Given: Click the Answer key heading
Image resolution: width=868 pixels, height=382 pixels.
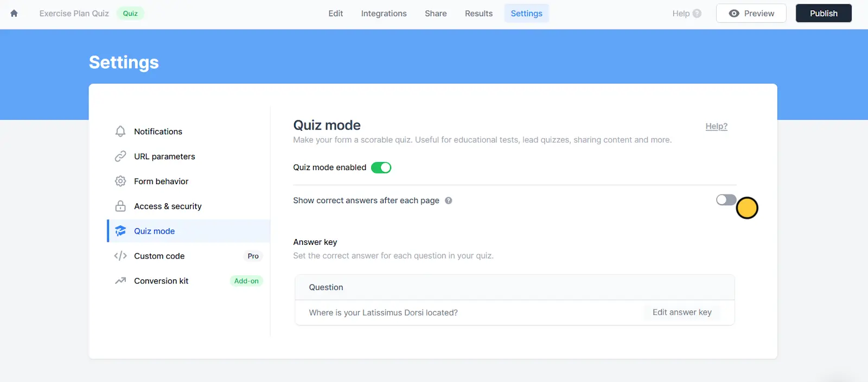Looking at the screenshot, I should point(315,242).
